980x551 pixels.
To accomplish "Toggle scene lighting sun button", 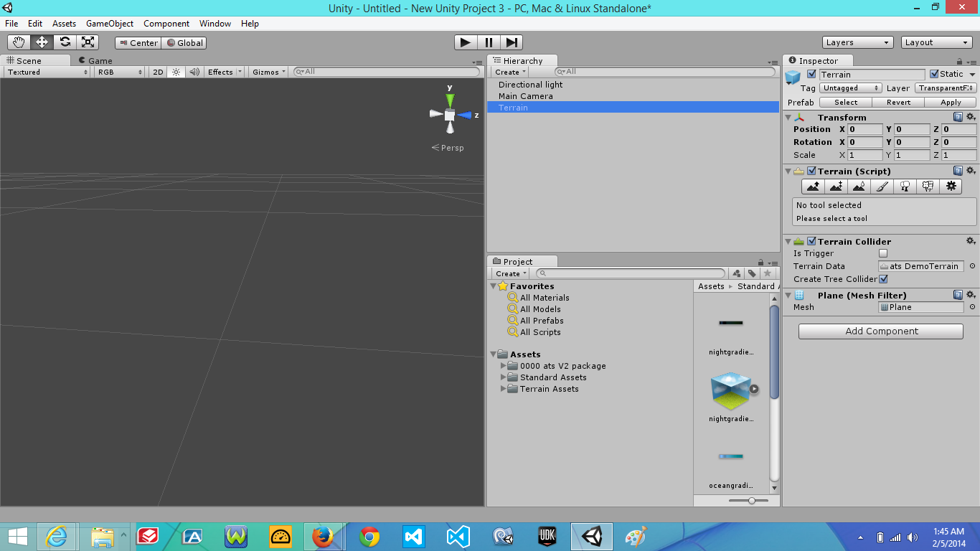I will [x=176, y=72].
